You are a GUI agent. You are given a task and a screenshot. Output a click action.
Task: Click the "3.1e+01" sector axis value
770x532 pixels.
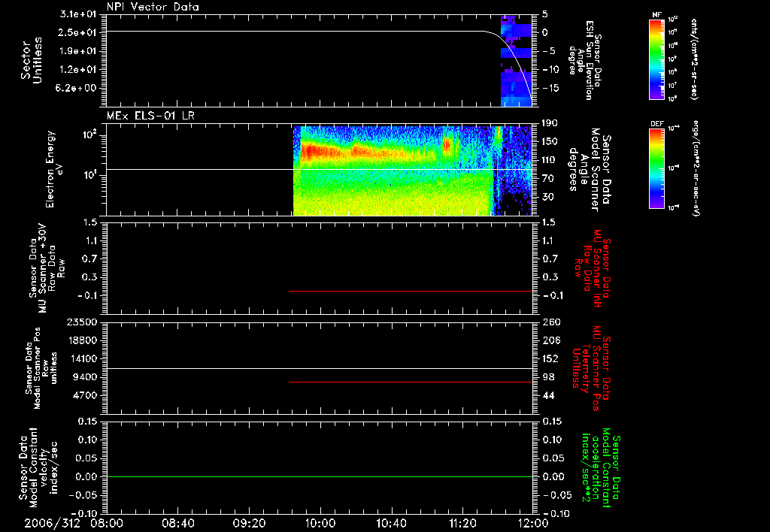coord(78,14)
